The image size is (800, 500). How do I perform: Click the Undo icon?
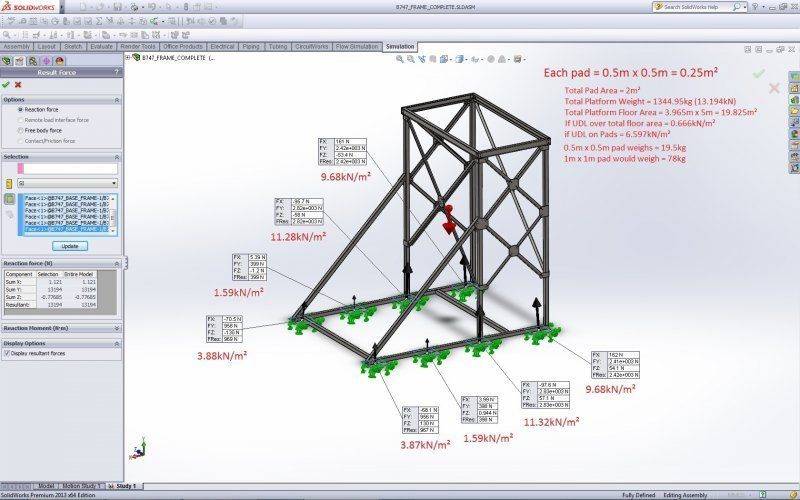152,7
